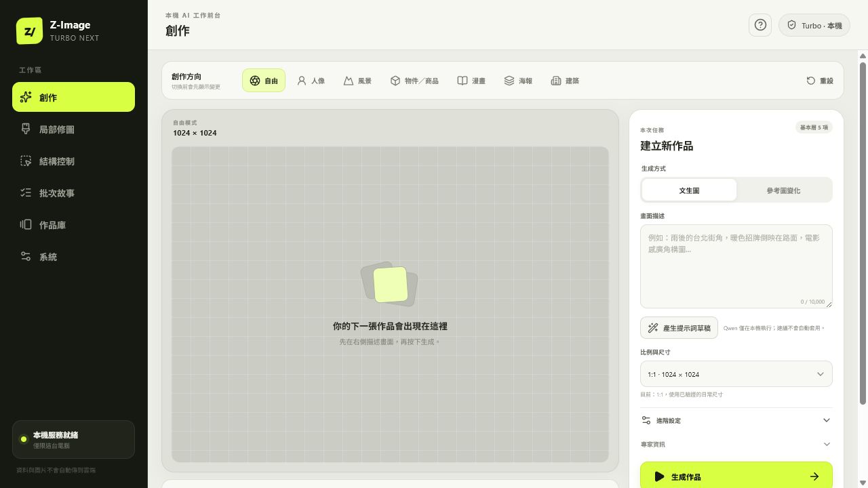Click the placeholder image icon in the canvas
This screenshot has height=488, width=868.
click(x=389, y=284)
